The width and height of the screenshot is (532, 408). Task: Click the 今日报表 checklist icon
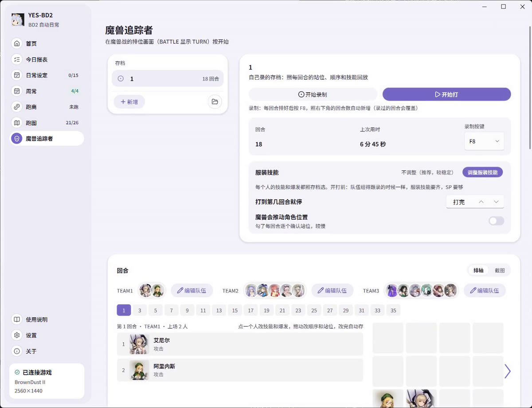tap(17, 59)
